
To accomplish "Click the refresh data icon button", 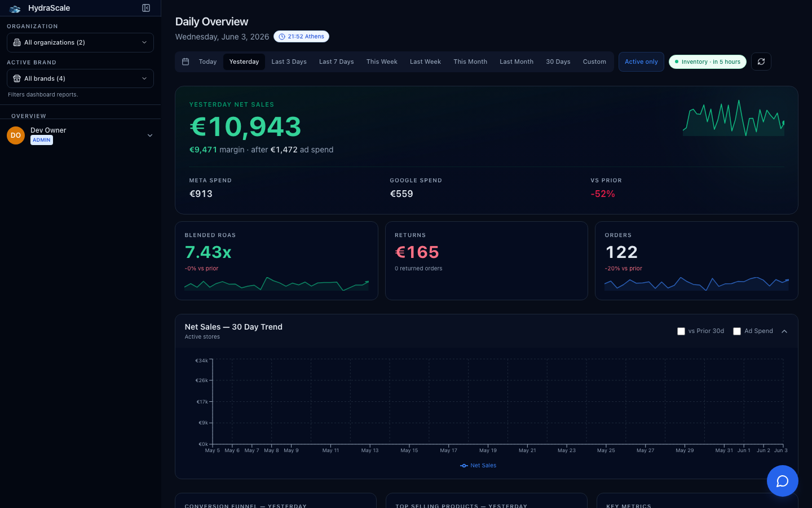I will (x=761, y=62).
